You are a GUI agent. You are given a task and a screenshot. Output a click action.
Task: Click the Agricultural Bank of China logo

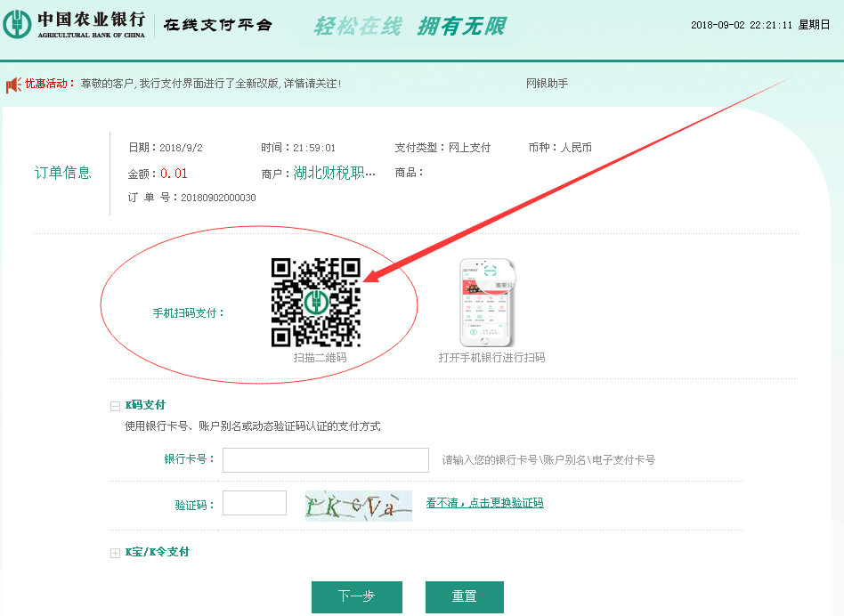pyautogui.click(x=74, y=24)
